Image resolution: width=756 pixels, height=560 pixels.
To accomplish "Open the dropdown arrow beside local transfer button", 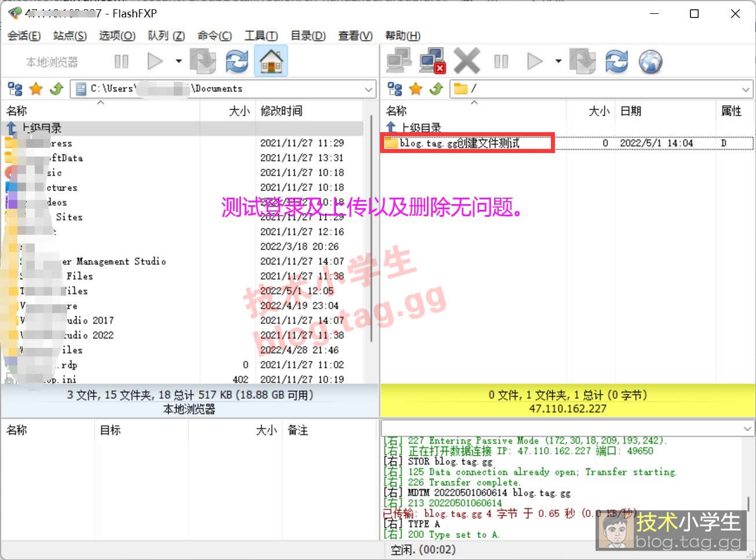I will (x=178, y=61).
